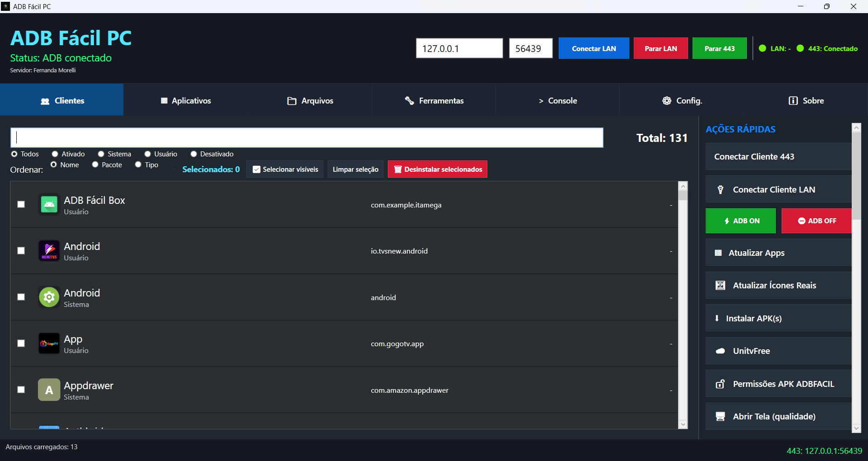Click the app search input field
Screen dimensions: 868x461
pos(307,137)
